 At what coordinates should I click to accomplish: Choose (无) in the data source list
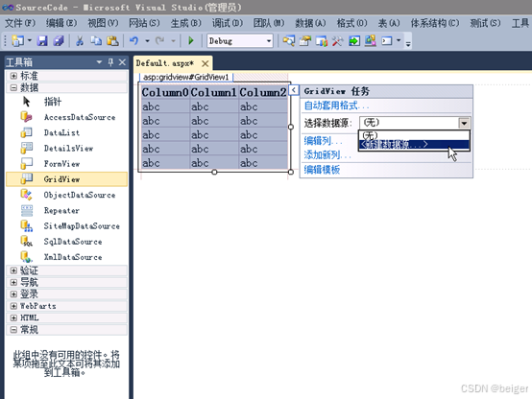[414, 135]
